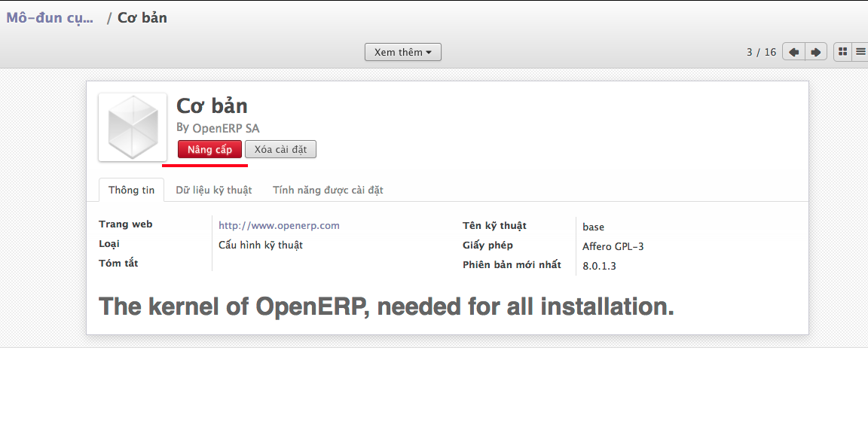Click the 'Cơ bản' module title heading
This screenshot has height=427, width=868.
point(212,105)
